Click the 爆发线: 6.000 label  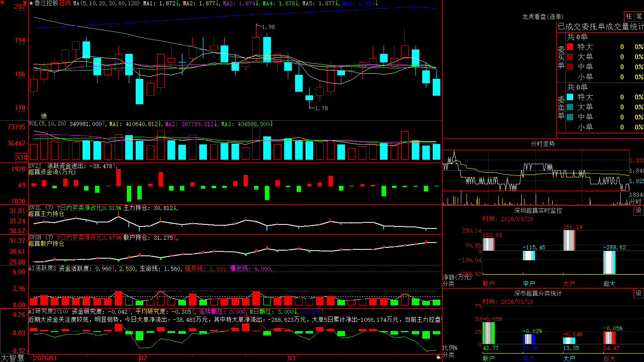(251, 268)
